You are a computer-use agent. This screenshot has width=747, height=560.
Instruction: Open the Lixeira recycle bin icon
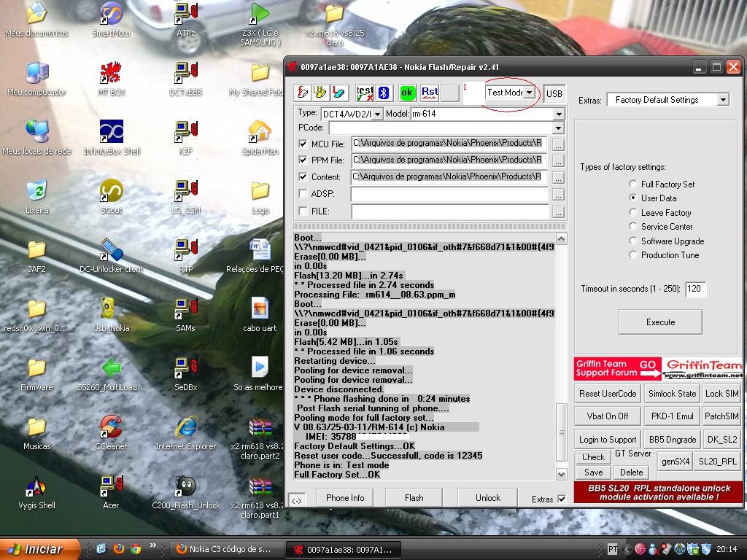36,197
